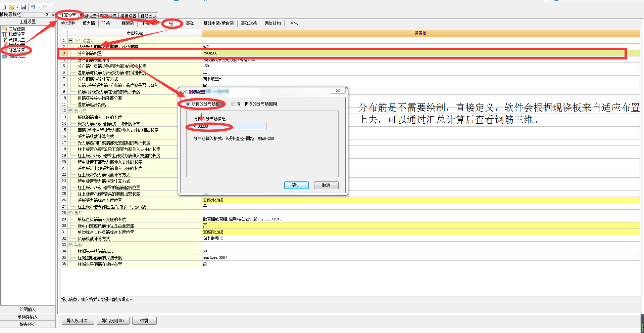Viewport: 644px width, 333px height.
Task: Select the 基础次梁 component tab
Action: pyautogui.click(x=249, y=23)
